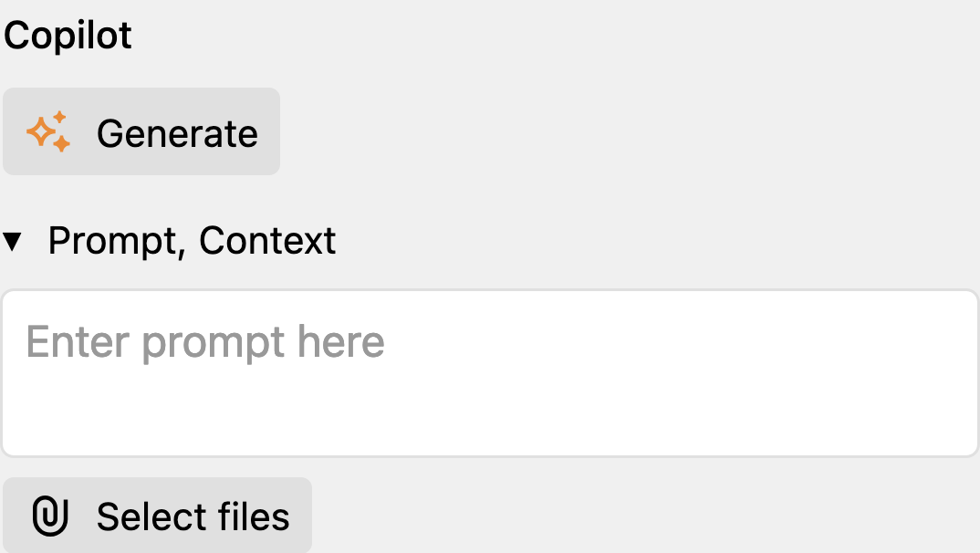Image resolution: width=980 pixels, height=553 pixels.
Task: Hide the prompt options with the downward triangle
Action: 13,241
